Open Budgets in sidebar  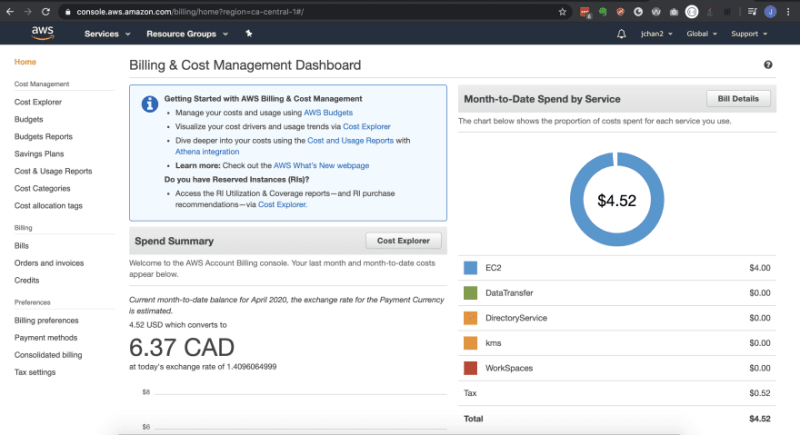[x=29, y=119]
